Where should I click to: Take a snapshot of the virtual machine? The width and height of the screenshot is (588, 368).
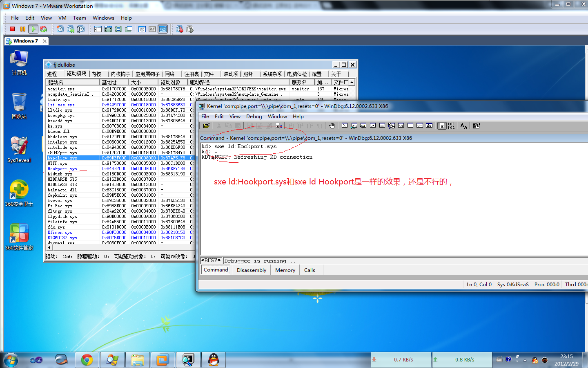coord(60,29)
